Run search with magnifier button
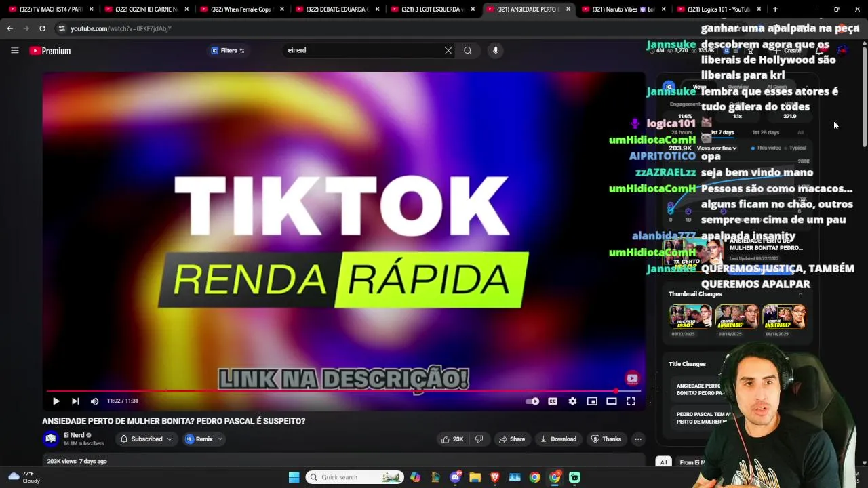 click(467, 50)
